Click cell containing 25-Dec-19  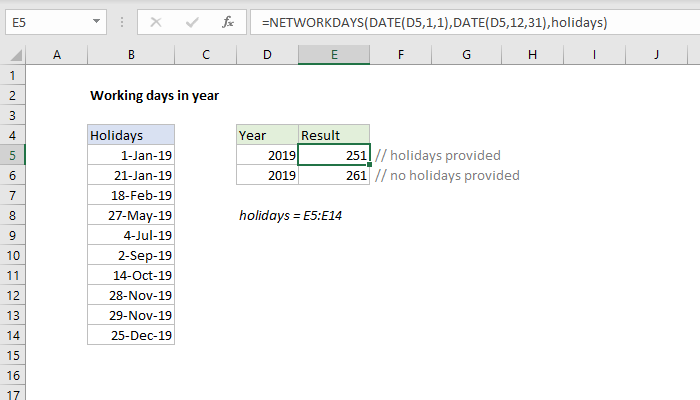(x=131, y=335)
